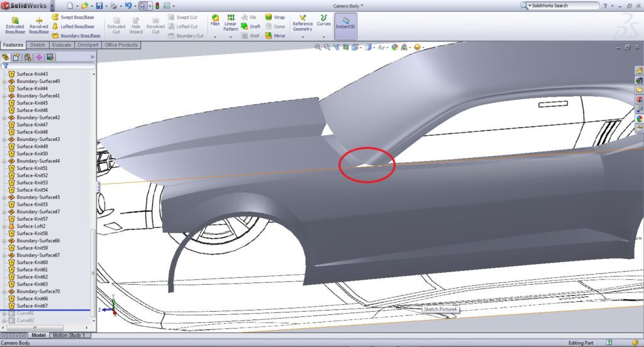Open the Linear Pattern dropdown arrow

(231, 38)
